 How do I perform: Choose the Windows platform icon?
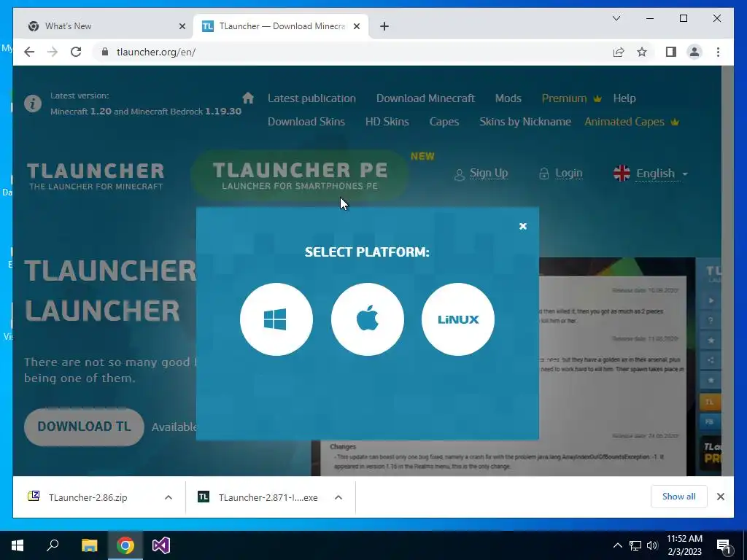coord(276,319)
